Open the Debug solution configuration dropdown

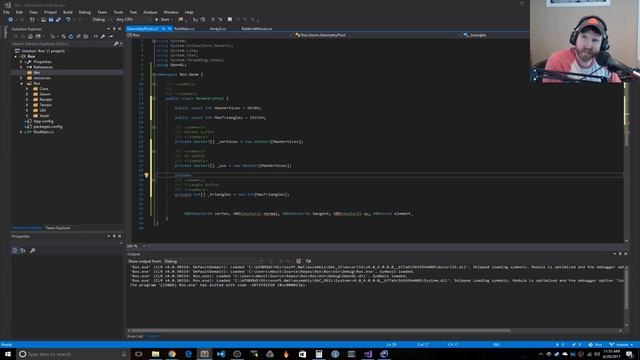(x=101, y=20)
